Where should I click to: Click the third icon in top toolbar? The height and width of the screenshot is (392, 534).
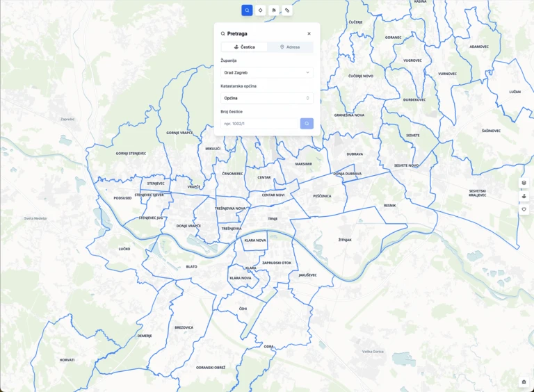(274, 10)
